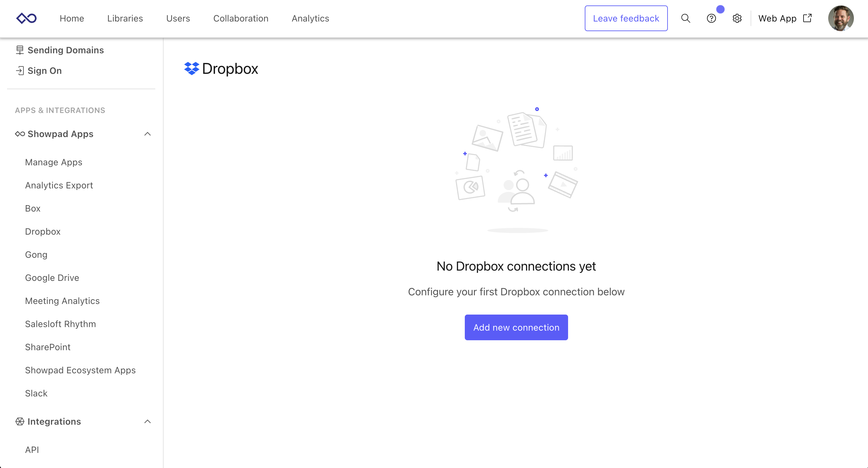Open the Analytics menu item
Image resolution: width=868 pixels, height=468 pixels.
310,18
